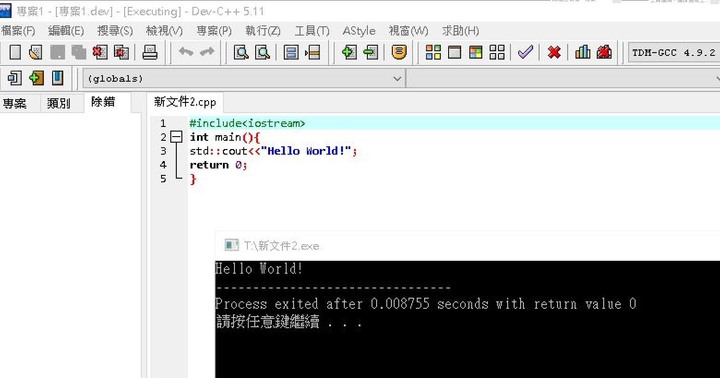Open the 專案(P) menu
The height and width of the screenshot is (378, 720).
coord(214,31)
